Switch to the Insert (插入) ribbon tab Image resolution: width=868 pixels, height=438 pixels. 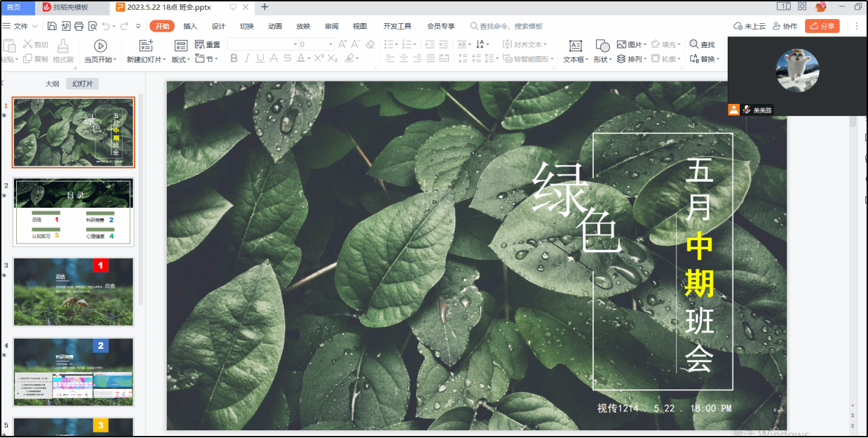(190, 26)
